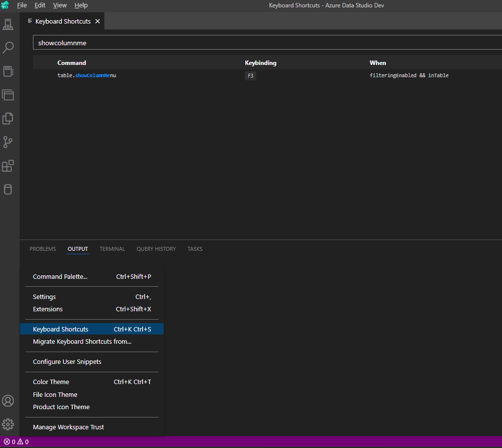Select the Search icon in the sidebar
Viewport: 502px width, 448px height.
[x=8, y=47]
